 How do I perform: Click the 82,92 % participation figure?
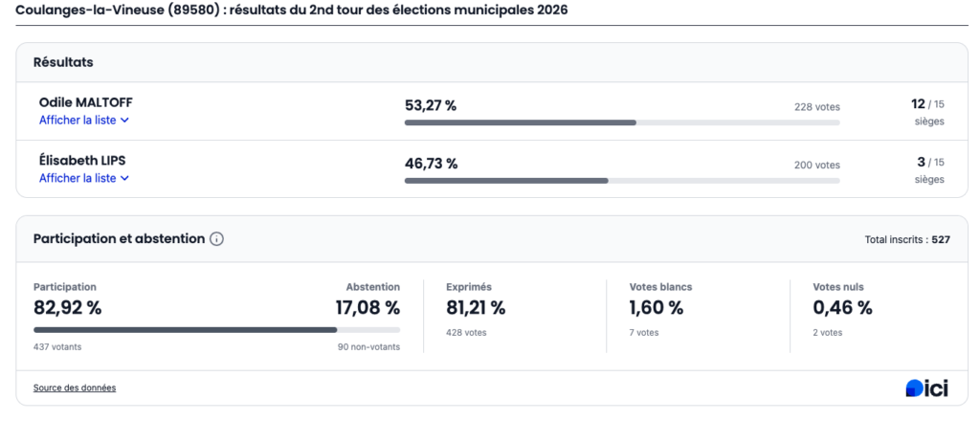pyautogui.click(x=68, y=307)
